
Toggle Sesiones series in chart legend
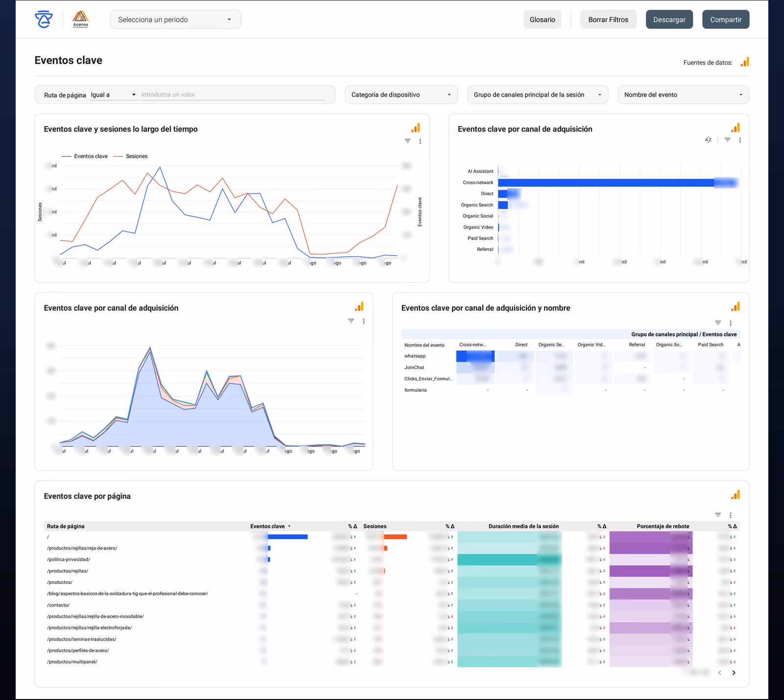click(130, 156)
